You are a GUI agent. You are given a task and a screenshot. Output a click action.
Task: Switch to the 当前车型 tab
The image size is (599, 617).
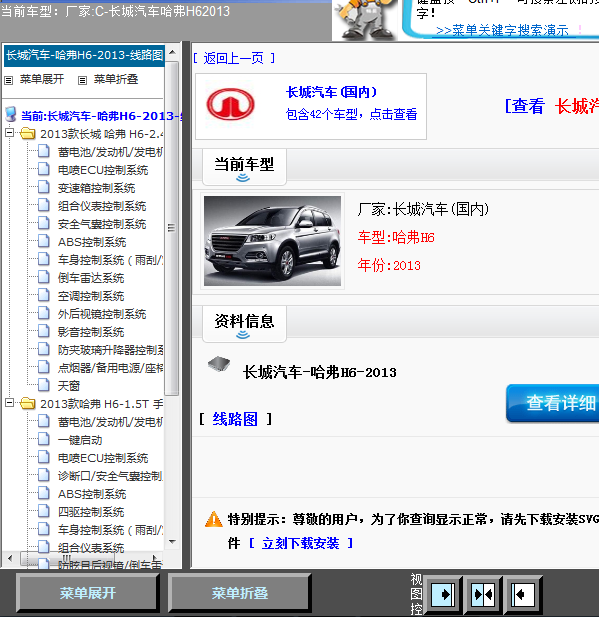click(244, 167)
